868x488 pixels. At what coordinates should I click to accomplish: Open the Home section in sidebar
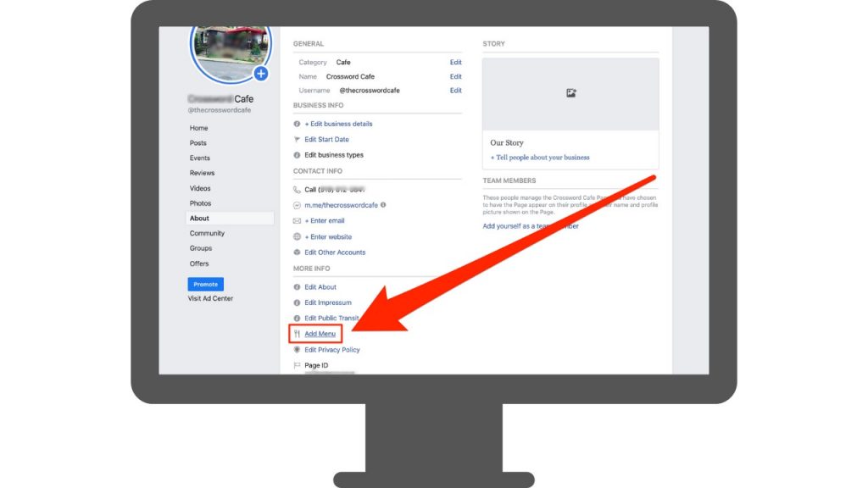click(x=198, y=128)
